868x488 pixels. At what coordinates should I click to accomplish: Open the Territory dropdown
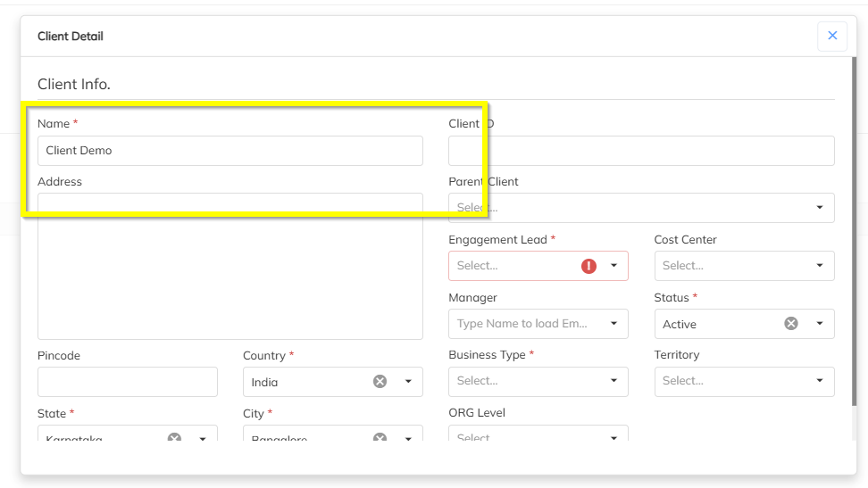(x=819, y=381)
